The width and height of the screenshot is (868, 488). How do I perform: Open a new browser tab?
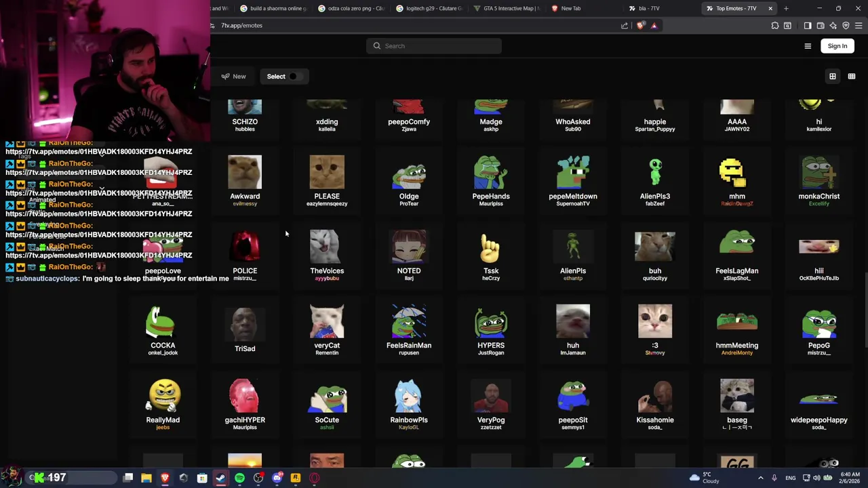tap(786, 8)
